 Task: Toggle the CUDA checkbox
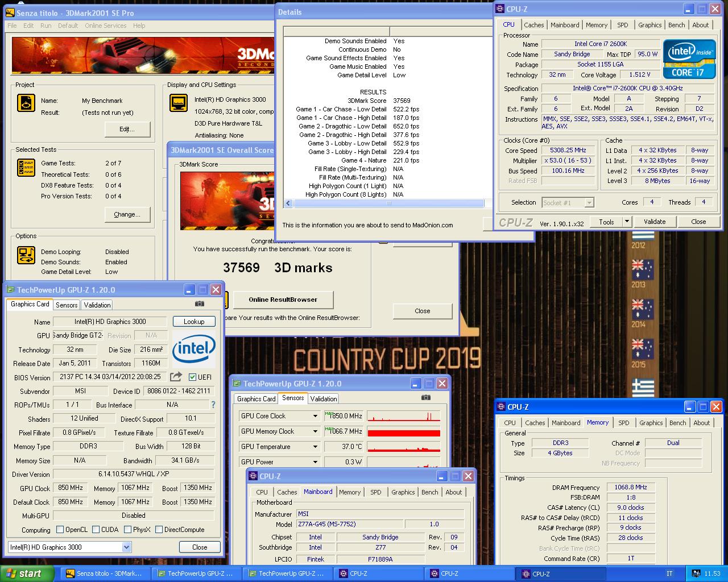[96, 529]
